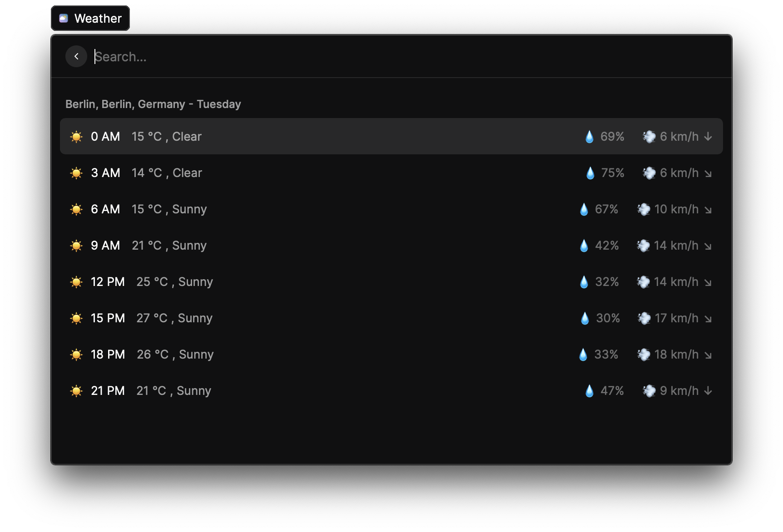
Task: Click the highlighted 0 AM forecast row
Action: click(x=318, y=136)
